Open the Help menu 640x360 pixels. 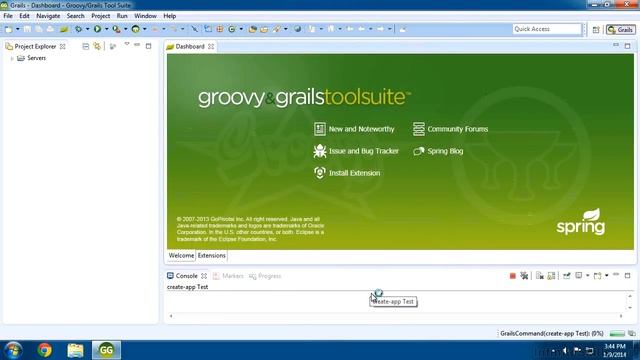tap(169, 16)
